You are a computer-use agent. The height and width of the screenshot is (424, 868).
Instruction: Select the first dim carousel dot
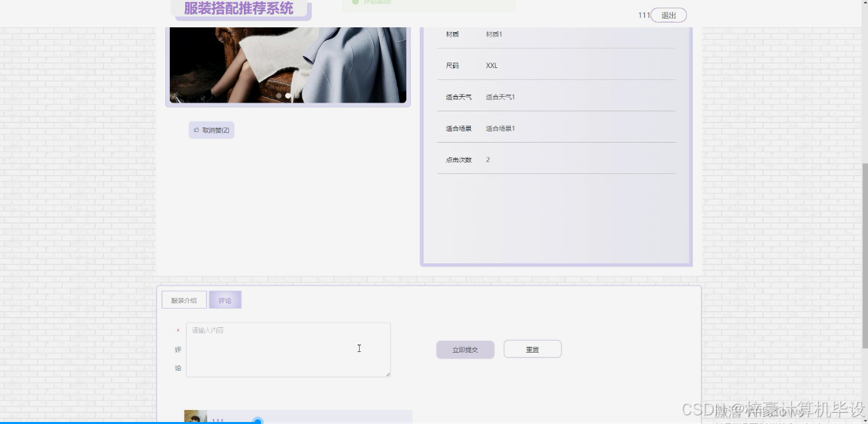(x=278, y=96)
